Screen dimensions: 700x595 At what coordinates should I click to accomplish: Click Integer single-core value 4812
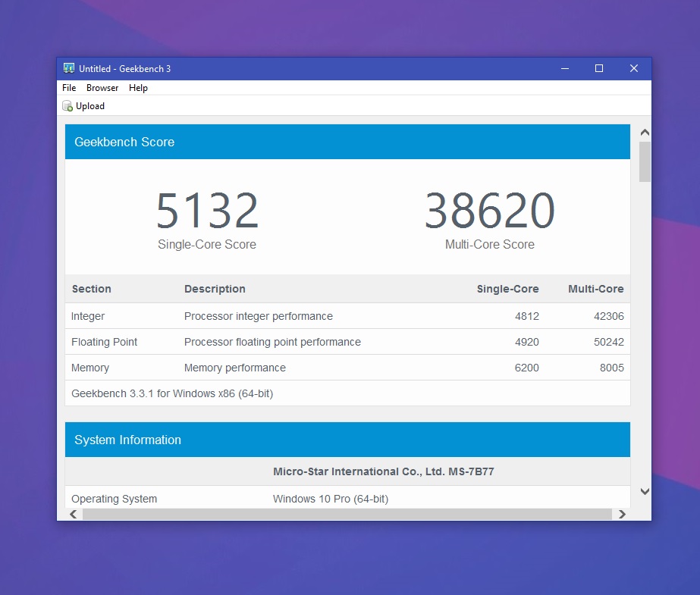coord(527,316)
